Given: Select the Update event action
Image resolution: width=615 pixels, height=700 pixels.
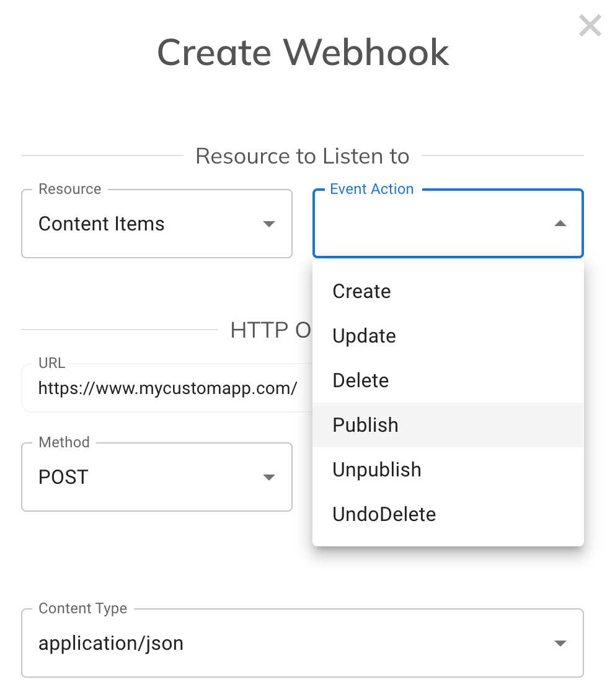Looking at the screenshot, I should [365, 336].
